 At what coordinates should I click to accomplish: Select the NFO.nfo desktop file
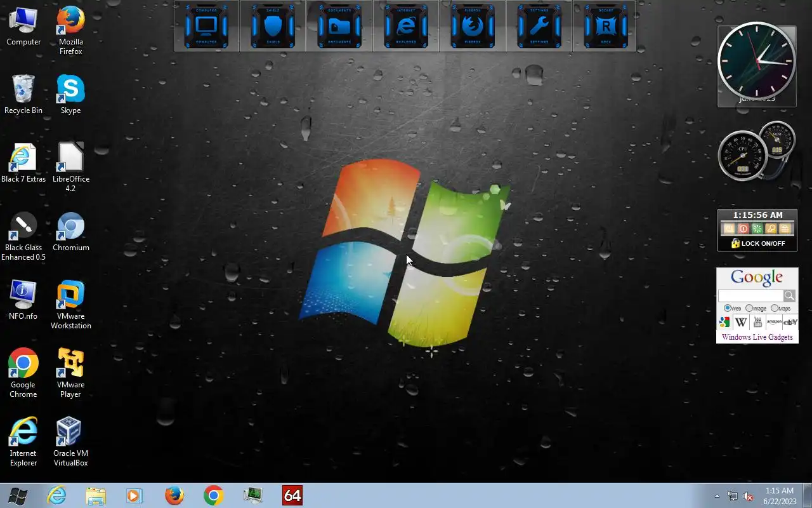tap(23, 301)
